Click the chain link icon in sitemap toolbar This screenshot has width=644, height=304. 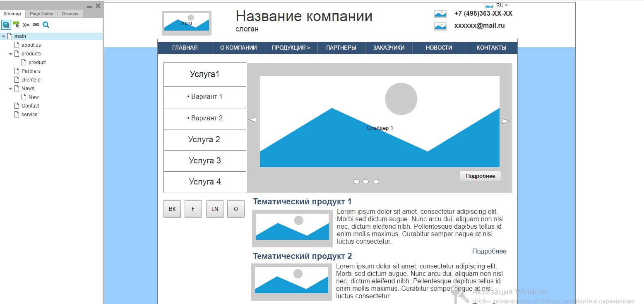36,25
